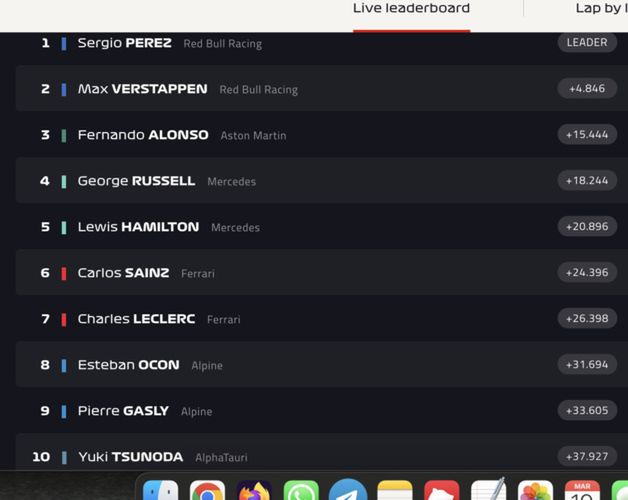
Task: Open TextEdit from the dock
Action: coord(488,490)
